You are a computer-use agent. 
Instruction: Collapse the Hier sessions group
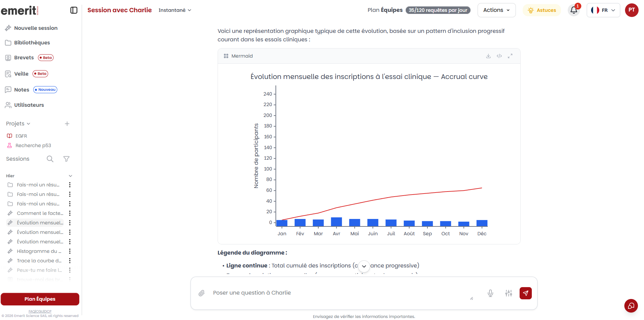[x=71, y=176]
